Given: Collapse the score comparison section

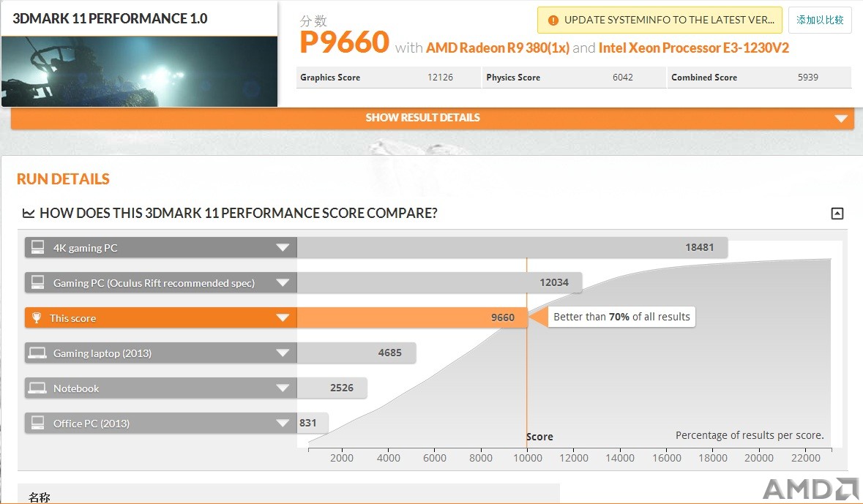Looking at the screenshot, I should point(837,214).
